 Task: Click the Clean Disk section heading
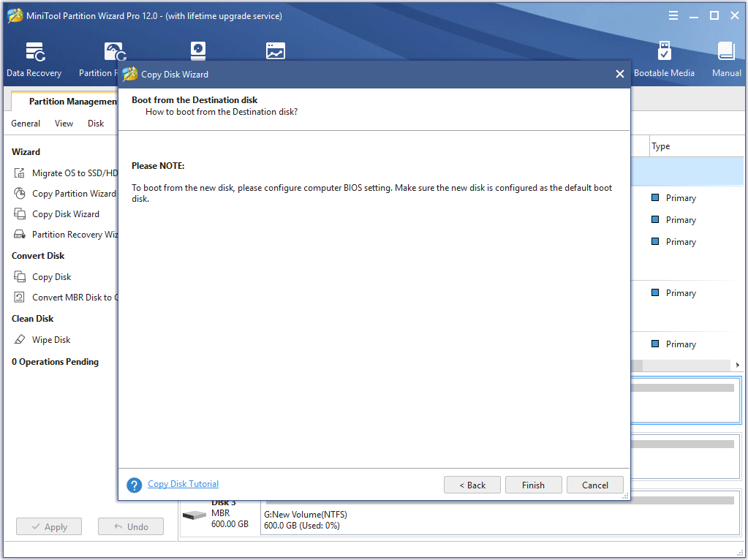(x=32, y=319)
